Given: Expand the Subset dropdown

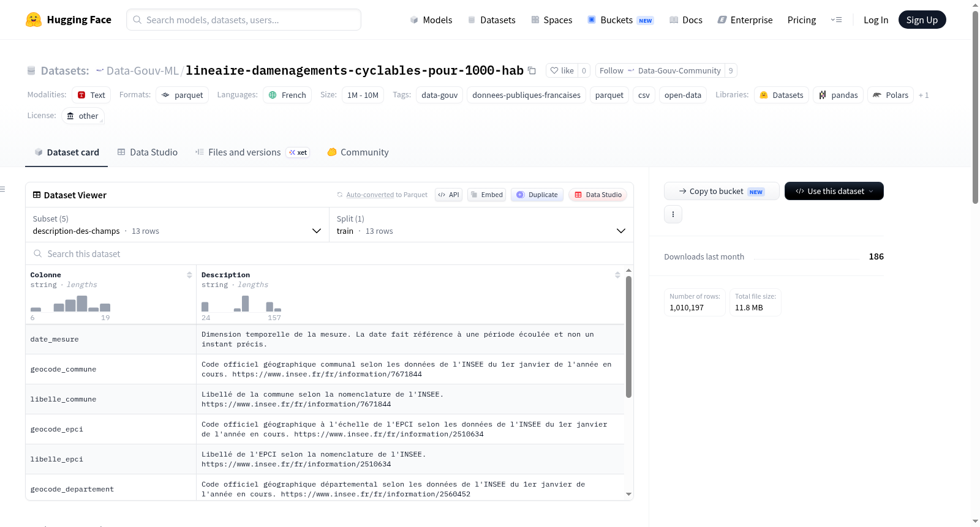Looking at the screenshot, I should coord(178,225).
